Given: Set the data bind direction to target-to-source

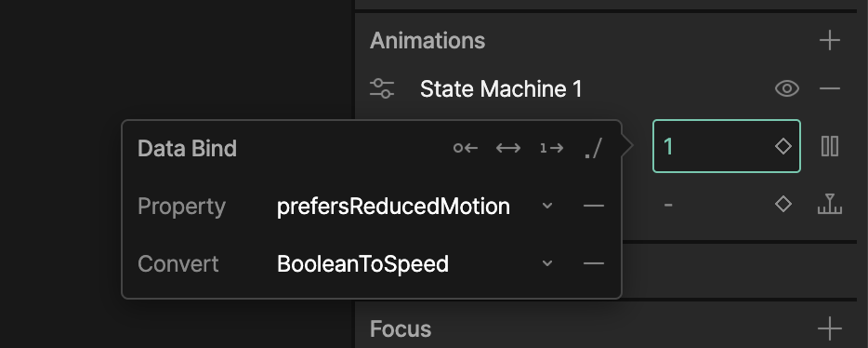Looking at the screenshot, I should (x=466, y=148).
